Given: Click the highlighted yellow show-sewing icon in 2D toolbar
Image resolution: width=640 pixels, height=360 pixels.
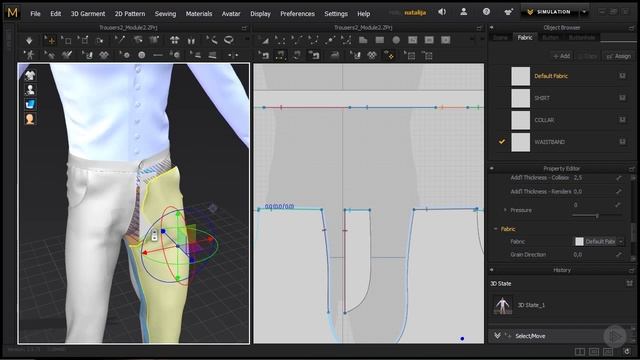Looking at the screenshot, I should pos(389,55).
